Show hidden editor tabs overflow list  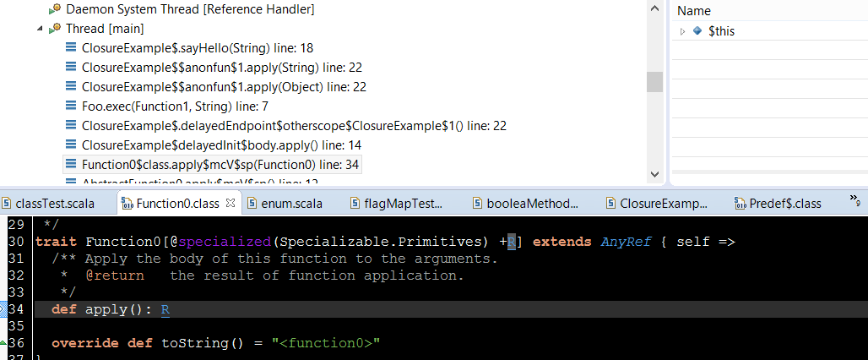click(854, 200)
